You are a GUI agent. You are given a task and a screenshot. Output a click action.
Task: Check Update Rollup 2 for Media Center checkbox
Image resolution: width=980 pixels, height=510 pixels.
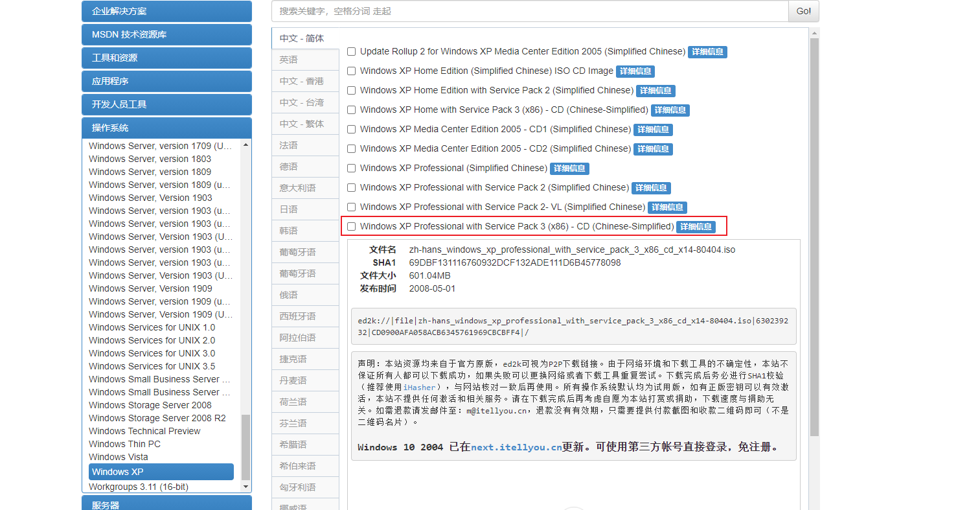352,52
